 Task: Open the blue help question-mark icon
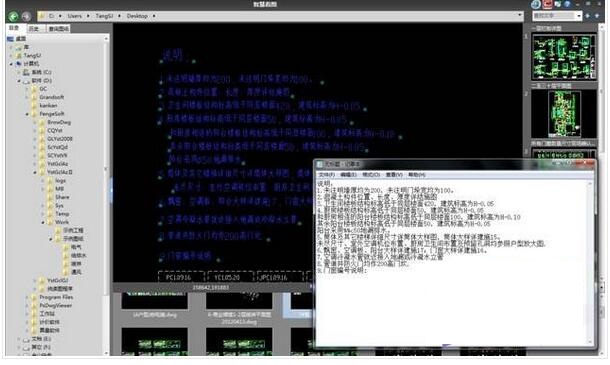tap(567, 4)
